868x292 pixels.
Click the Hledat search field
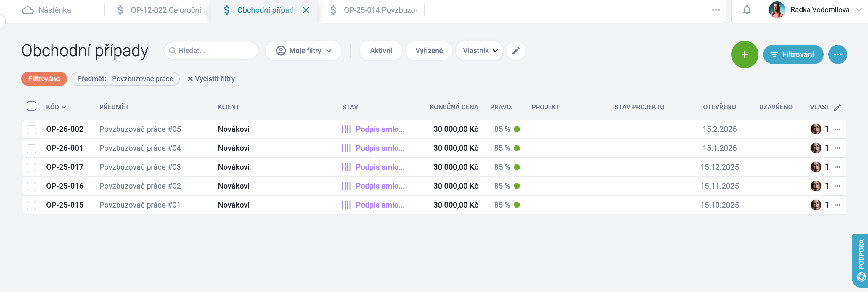tap(211, 51)
